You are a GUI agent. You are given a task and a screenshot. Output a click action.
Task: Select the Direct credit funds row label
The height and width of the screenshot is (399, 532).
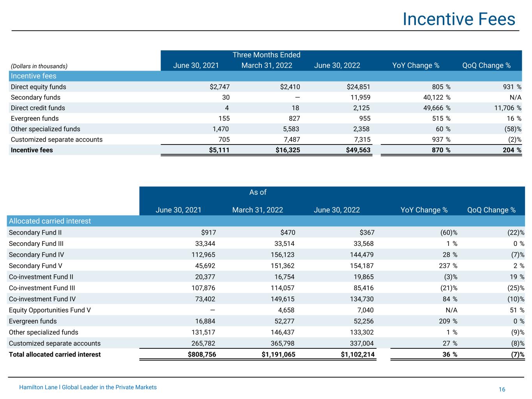(x=38, y=108)
